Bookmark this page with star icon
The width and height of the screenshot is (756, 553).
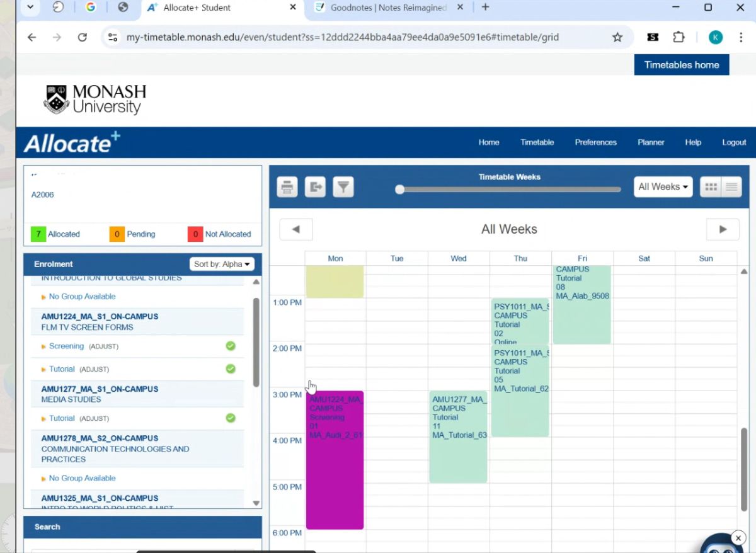617,37
